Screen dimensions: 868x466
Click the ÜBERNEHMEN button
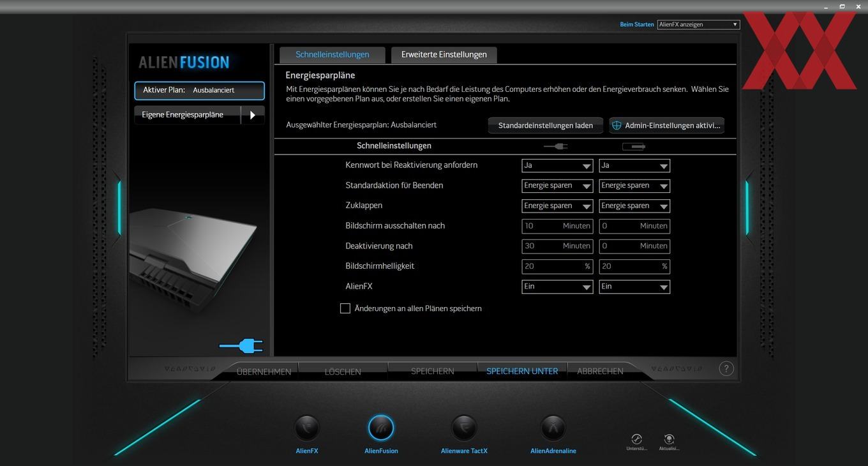coord(264,372)
